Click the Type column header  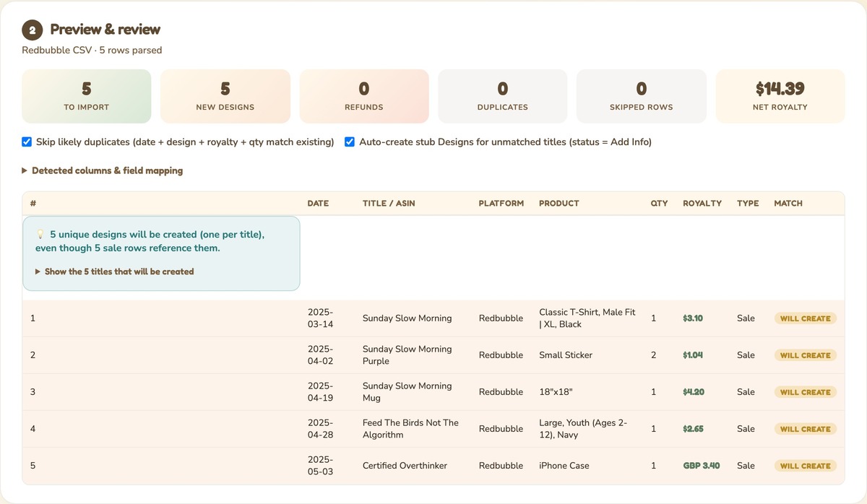748,204
